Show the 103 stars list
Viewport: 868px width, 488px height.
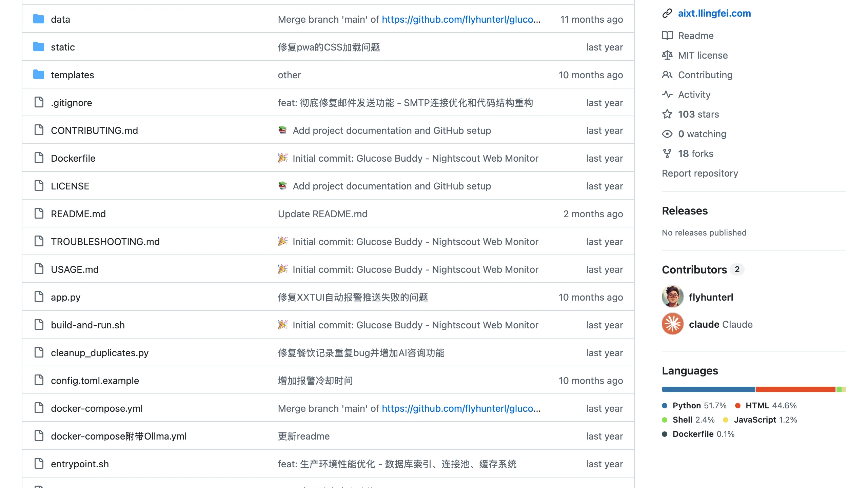698,114
